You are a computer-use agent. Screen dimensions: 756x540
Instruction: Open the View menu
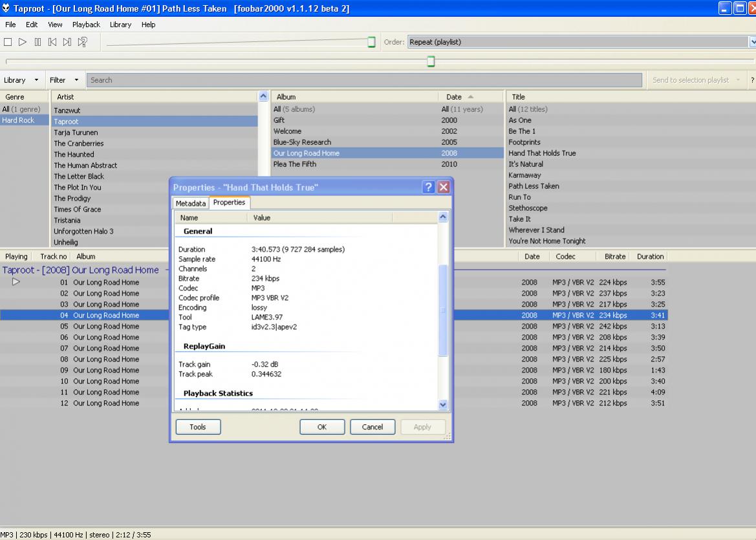click(x=55, y=25)
